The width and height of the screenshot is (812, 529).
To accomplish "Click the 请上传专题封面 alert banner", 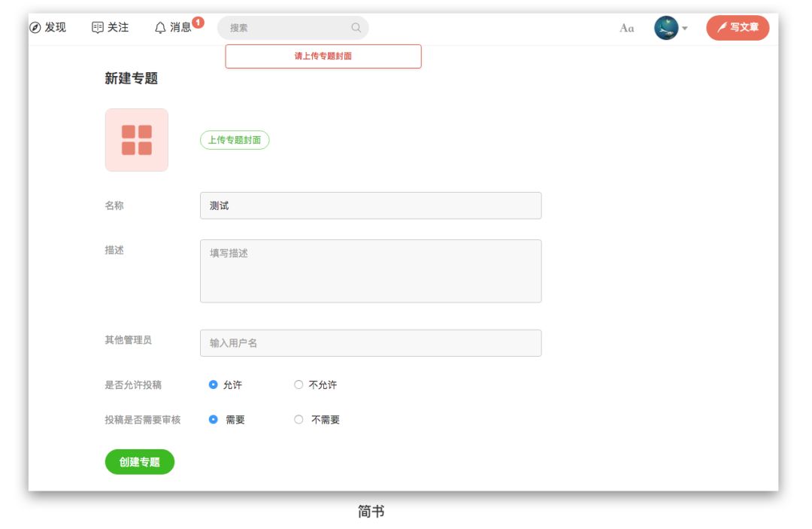I will point(323,56).
